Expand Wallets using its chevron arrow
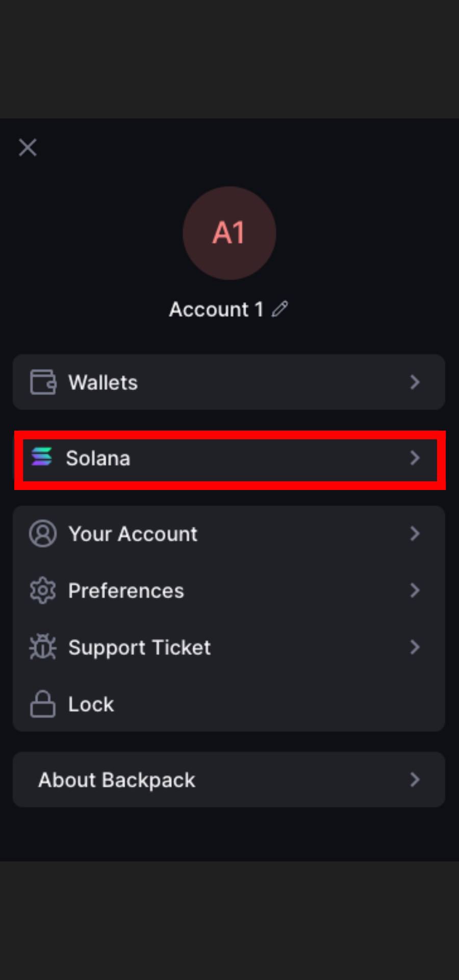Image resolution: width=459 pixels, height=980 pixels. (x=415, y=382)
